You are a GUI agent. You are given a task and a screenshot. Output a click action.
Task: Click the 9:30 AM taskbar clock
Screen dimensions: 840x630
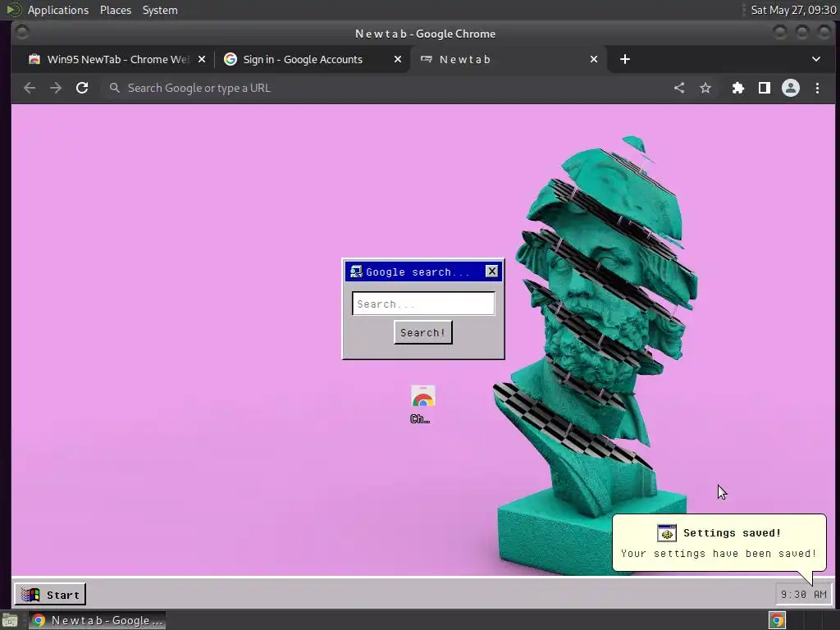[x=804, y=594]
